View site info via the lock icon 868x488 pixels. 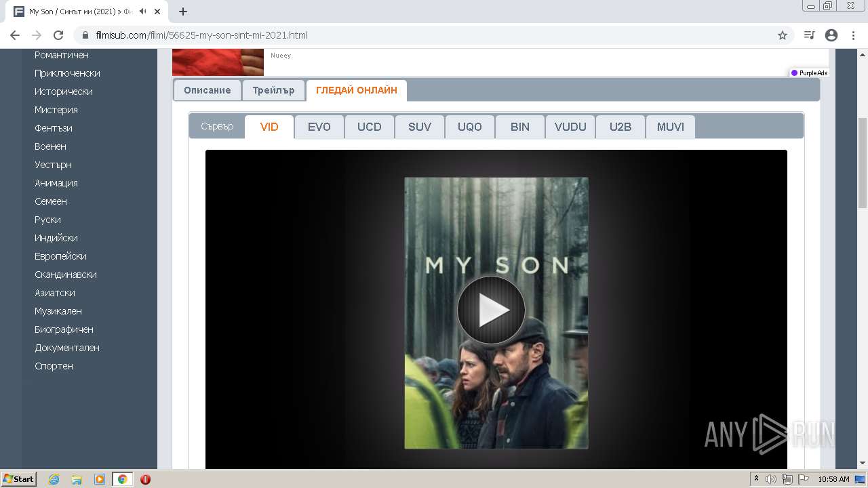coord(85,35)
